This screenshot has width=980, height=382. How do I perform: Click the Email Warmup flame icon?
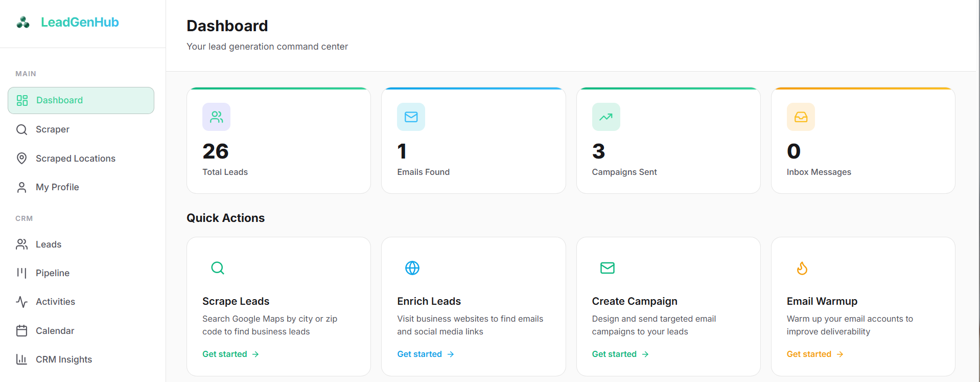[802, 268]
